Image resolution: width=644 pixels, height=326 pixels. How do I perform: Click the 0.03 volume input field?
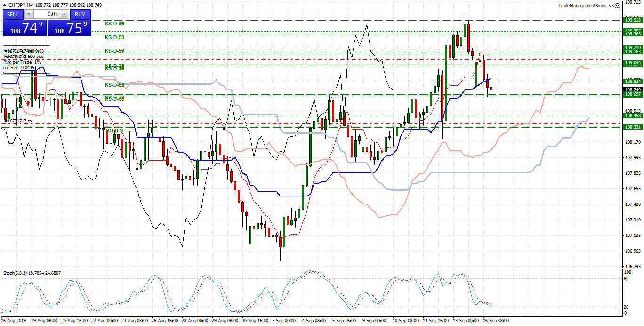(47, 15)
